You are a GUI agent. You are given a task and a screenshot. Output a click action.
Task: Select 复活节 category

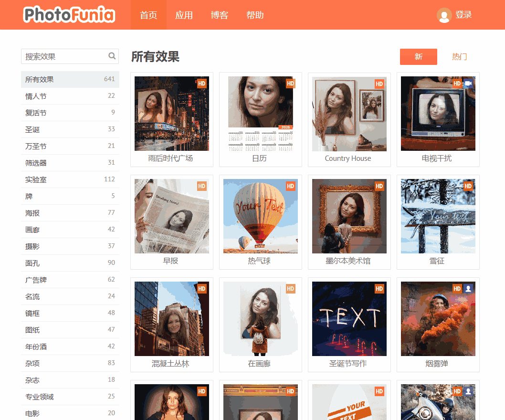tap(70, 113)
